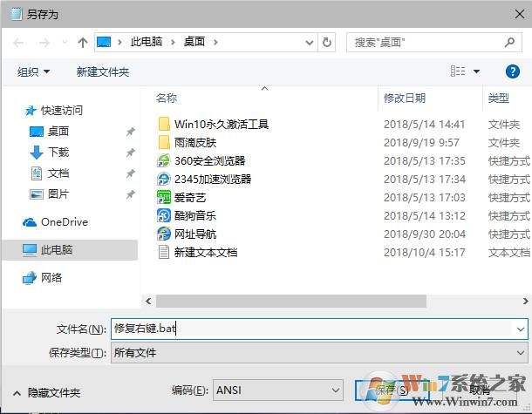532x414 pixels.
Task: Go up one folder level
Action: pyautogui.click(x=83, y=43)
